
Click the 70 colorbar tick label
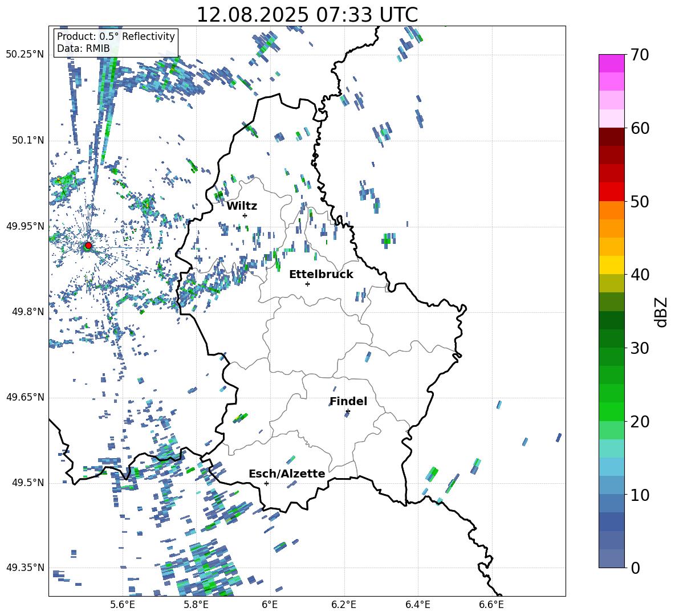coord(640,55)
